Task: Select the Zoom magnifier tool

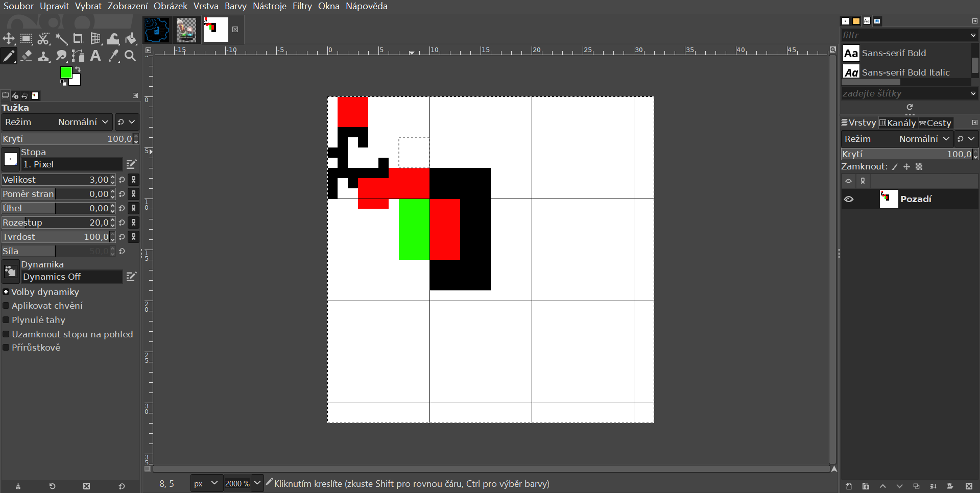Action: pos(131,56)
